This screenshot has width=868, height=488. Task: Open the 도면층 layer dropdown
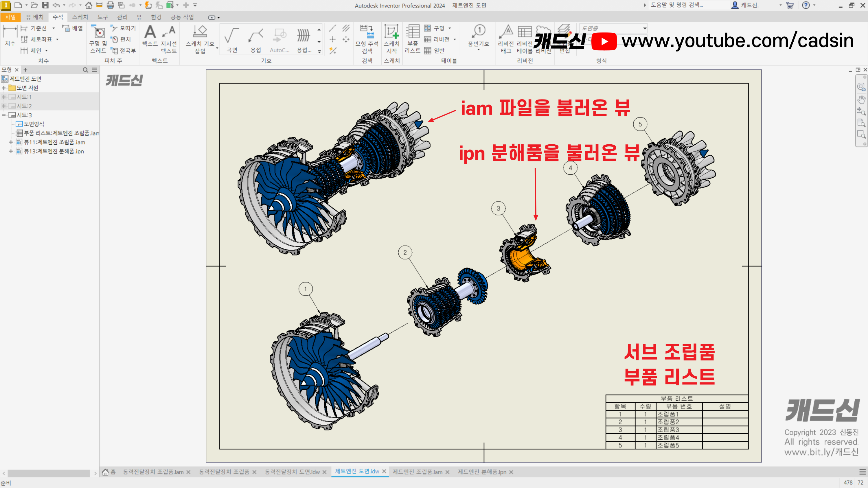click(x=645, y=28)
